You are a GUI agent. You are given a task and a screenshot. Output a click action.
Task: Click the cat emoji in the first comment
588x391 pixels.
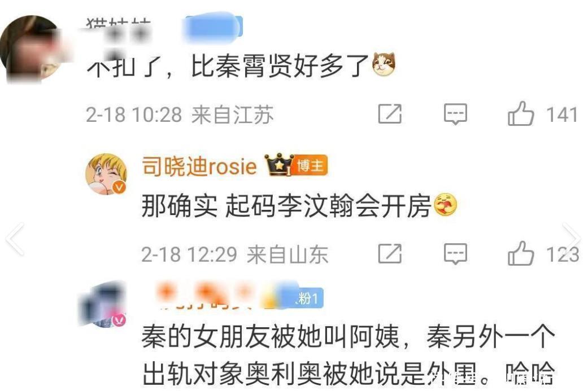pyautogui.click(x=384, y=64)
